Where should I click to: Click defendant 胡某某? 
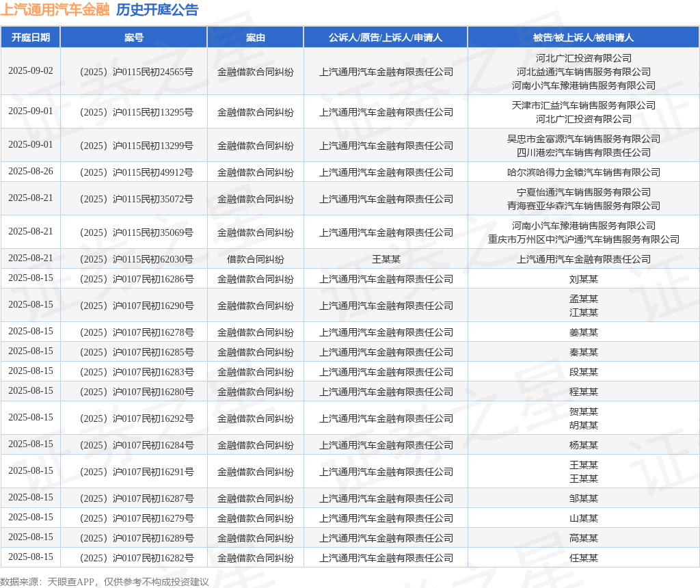pyautogui.click(x=584, y=425)
